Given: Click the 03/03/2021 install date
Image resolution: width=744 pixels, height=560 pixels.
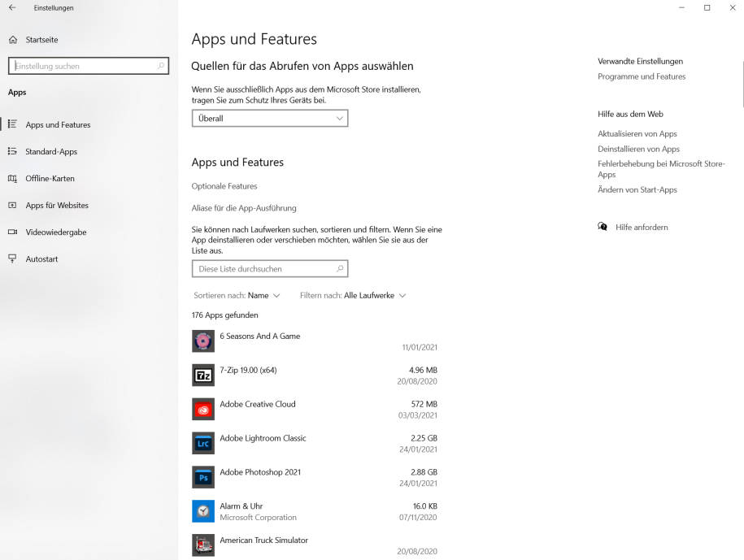Looking at the screenshot, I should pyautogui.click(x=418, y=415).
